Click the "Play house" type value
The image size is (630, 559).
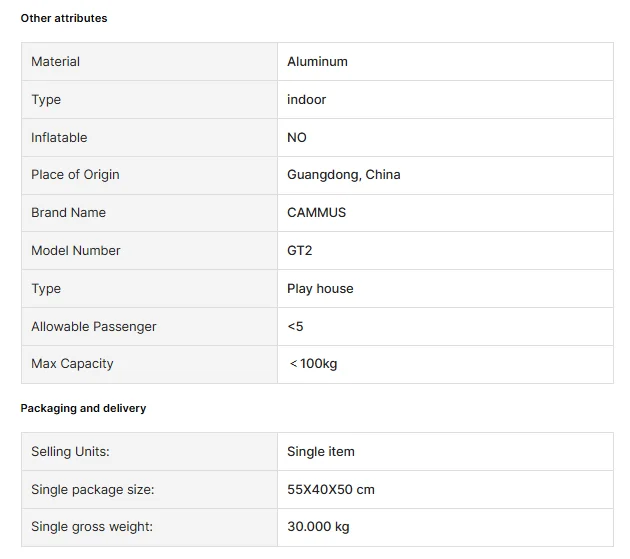[x=320, y=289]
